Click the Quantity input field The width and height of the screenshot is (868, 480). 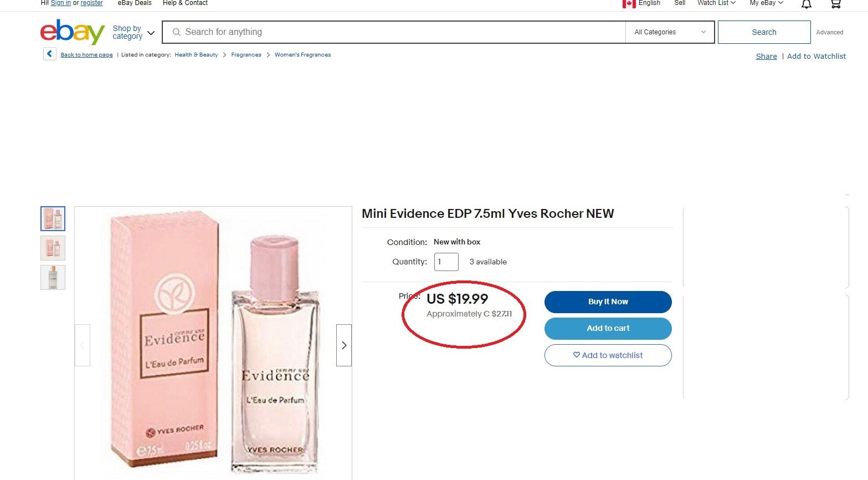[446, 262]
